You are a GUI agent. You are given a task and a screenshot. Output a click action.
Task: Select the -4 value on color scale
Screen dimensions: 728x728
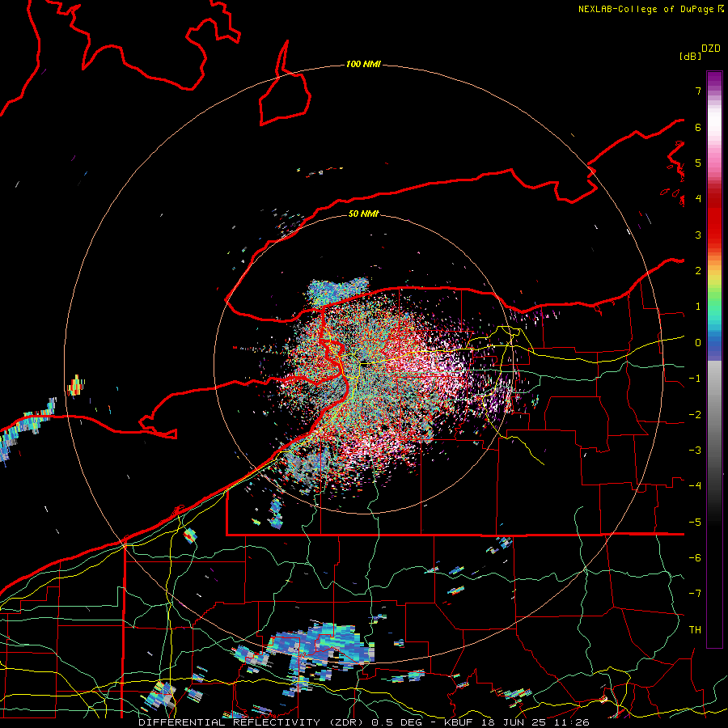pyautogui.click(x=695, y=486)
